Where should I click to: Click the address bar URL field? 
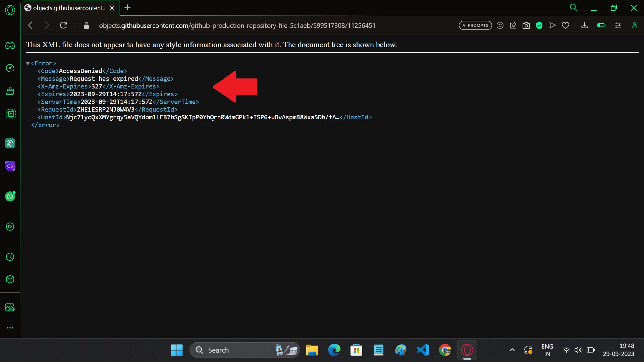237,25
